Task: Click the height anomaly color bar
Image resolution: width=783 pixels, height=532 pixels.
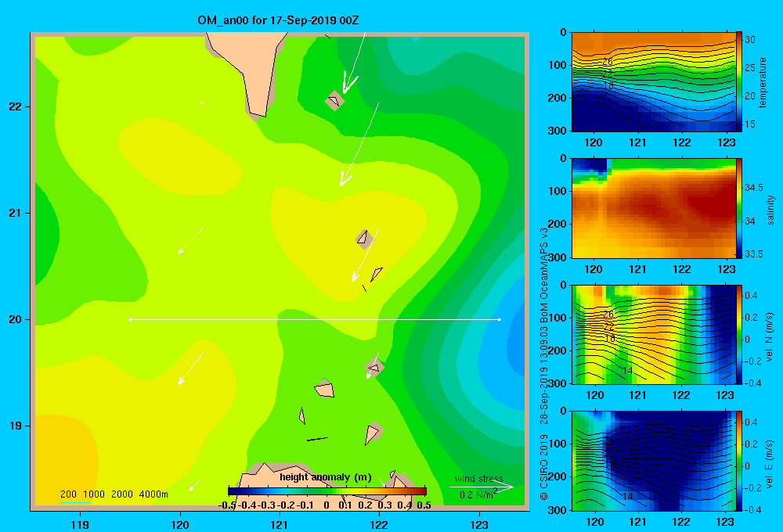Action: (x=327, y=491)
